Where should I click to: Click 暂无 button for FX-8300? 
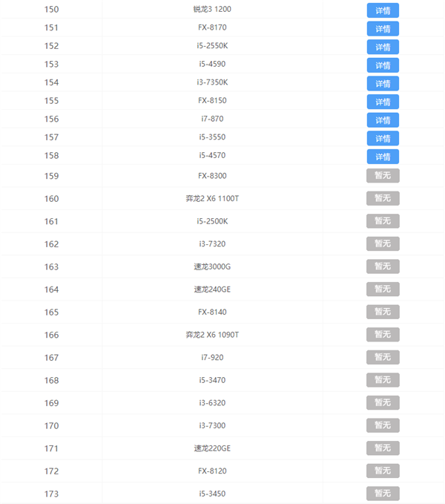(383, 176)
